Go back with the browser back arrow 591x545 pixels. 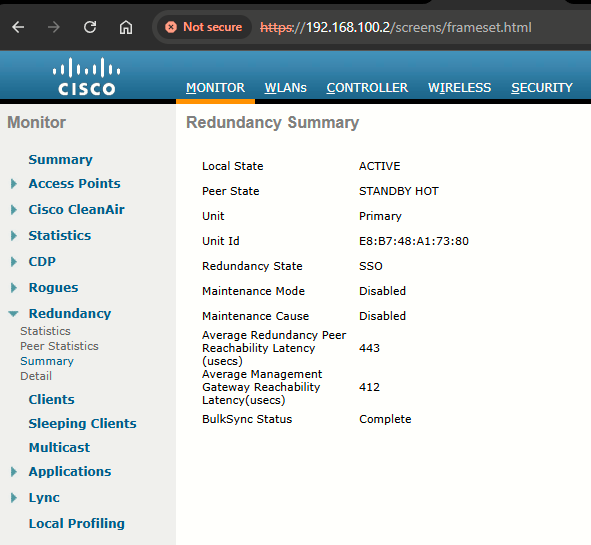(18, 27)
